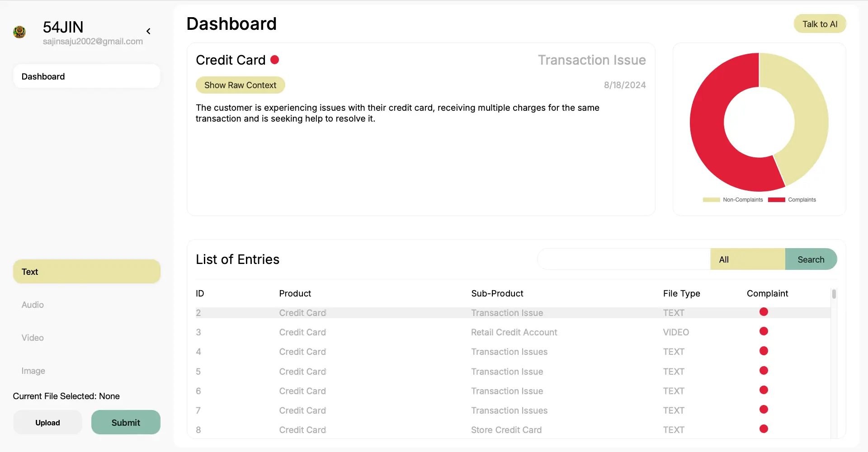Click the Talk to AI button
The width and height of the screenshot is (868, 452).
(820, 24)
